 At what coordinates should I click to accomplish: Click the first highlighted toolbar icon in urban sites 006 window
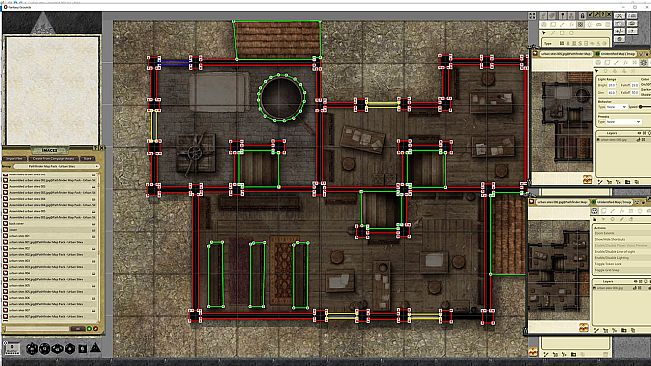coord(595,211)
